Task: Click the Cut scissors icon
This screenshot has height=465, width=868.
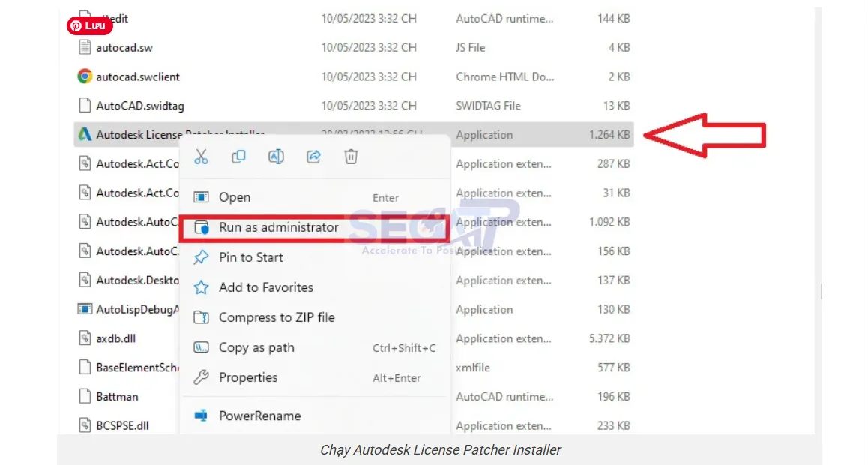Action: click(201, 157)
